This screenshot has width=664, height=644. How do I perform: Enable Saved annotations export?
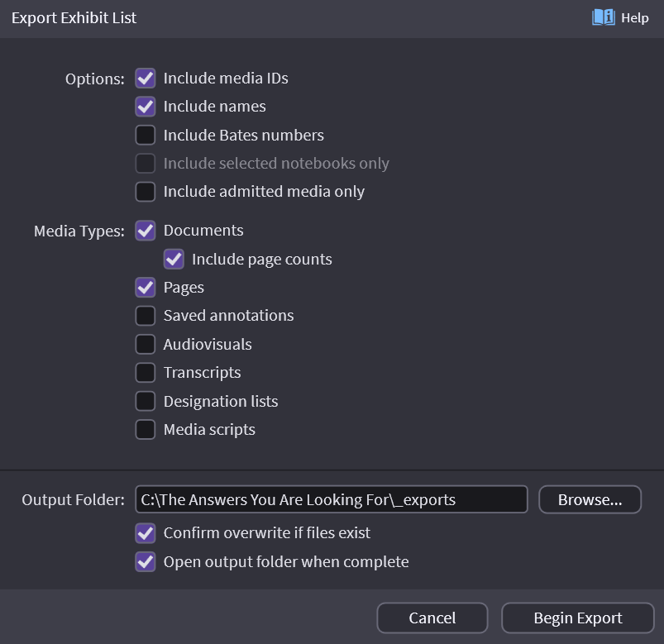[x=146, y=316]
